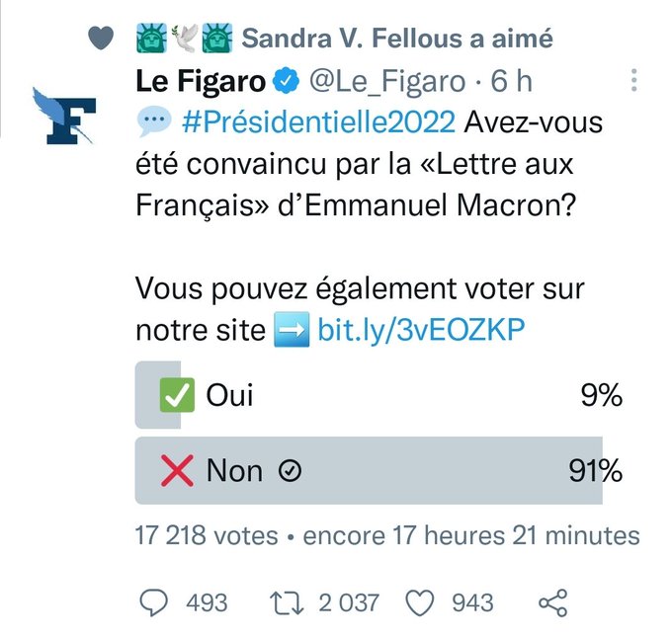The image size is (672, 640).
Task: Select the Oui poll option
Action: 230,396
